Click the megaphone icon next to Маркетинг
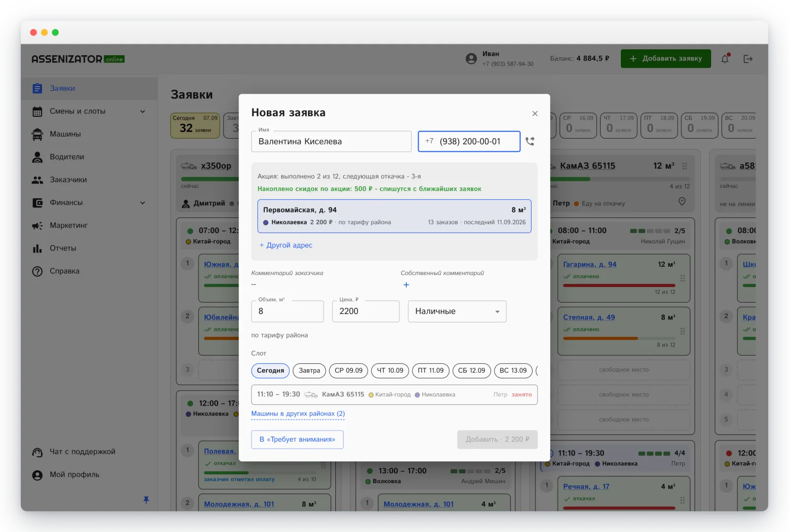The image size is (789, 532). (x=37, y=225)
